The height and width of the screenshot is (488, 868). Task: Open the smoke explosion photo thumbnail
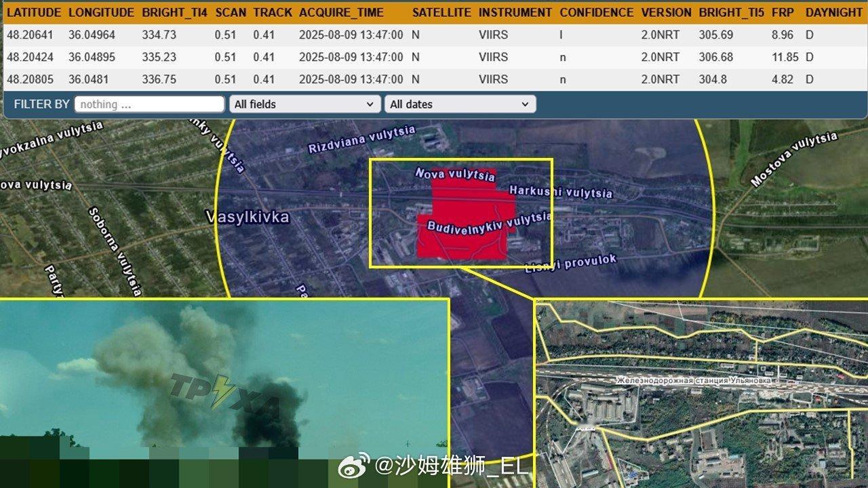pyautogui.click(x=224, y=393)
